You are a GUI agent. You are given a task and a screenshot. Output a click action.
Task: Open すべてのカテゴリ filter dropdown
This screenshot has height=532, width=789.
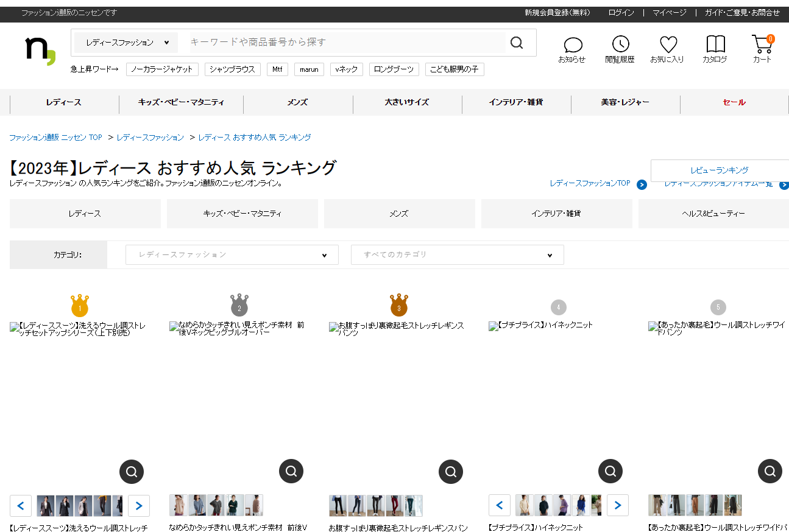point(458,254)
